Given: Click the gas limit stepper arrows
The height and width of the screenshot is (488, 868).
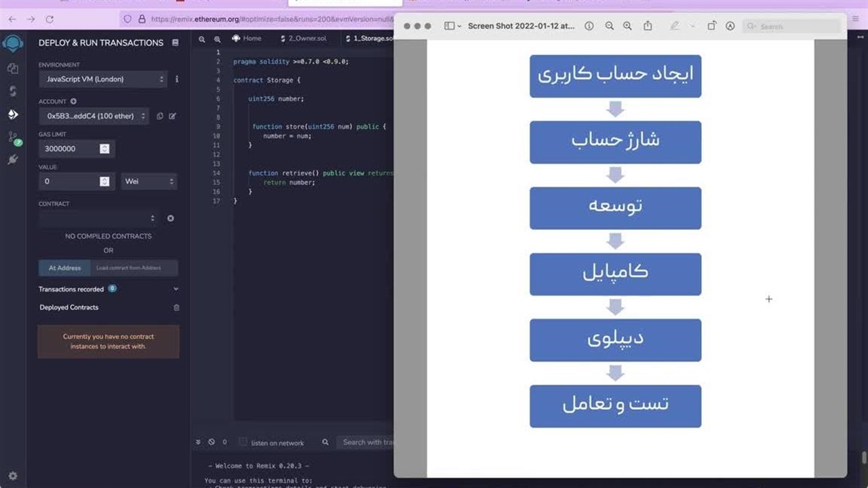Looking at the screenshot, I should [x=104, y=148].
